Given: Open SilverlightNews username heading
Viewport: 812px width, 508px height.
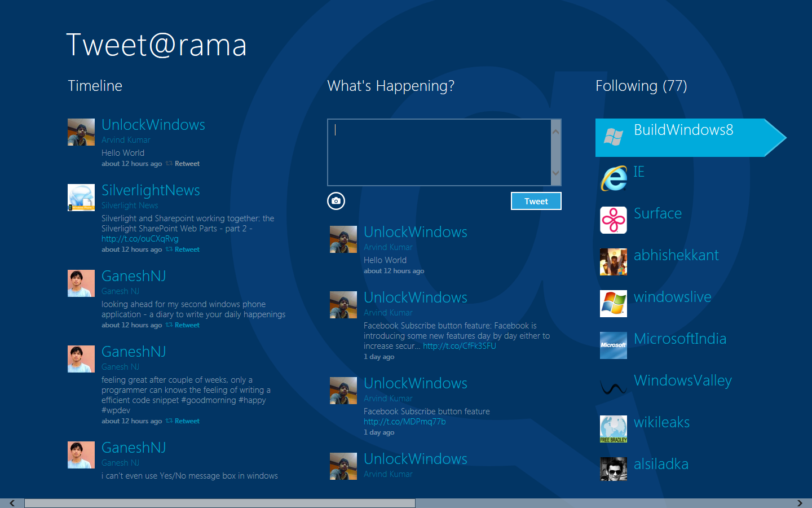Looking at the screenshot, I should pos(151,190).
